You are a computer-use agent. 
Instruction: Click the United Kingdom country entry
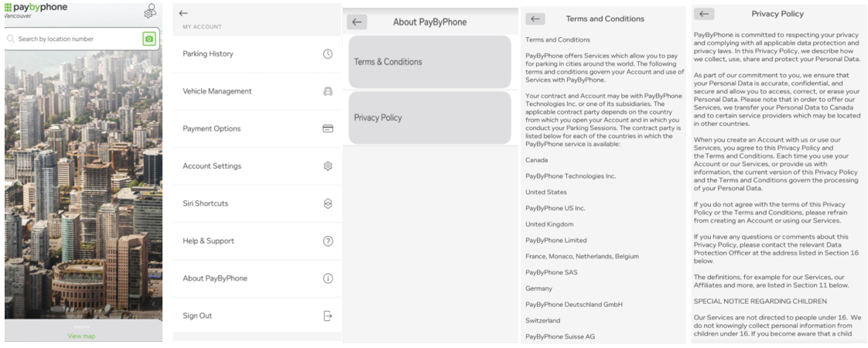[549, 224]
